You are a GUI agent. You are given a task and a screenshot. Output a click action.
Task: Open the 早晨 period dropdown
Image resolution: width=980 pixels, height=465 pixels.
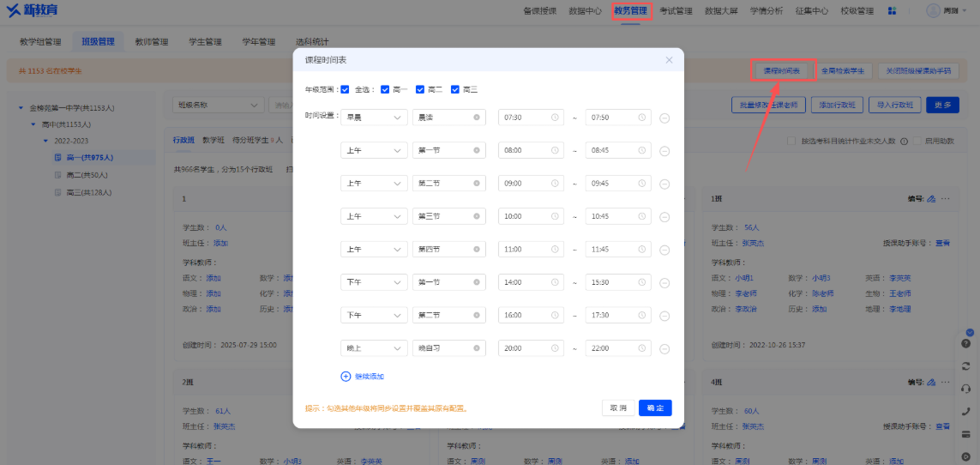coord(374,118)
